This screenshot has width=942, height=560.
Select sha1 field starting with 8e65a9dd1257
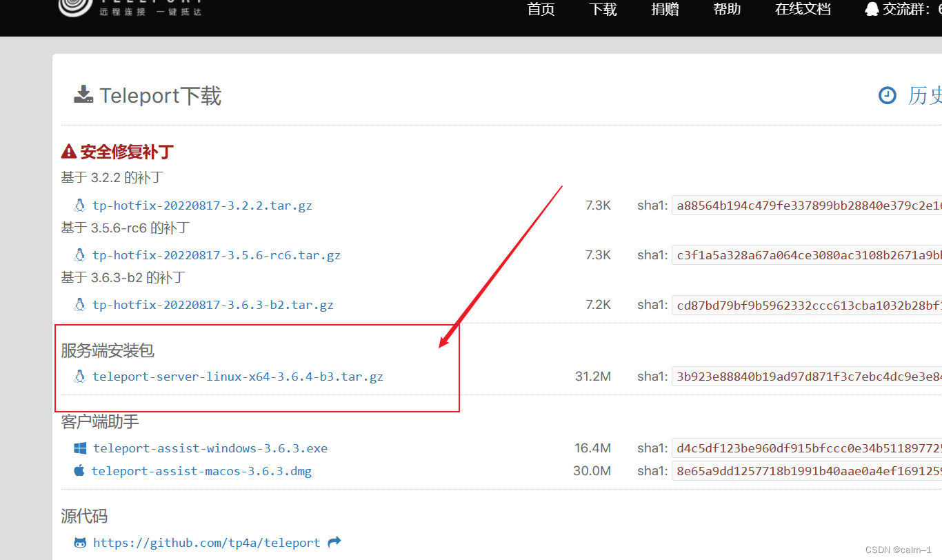(x=807, y=471)
